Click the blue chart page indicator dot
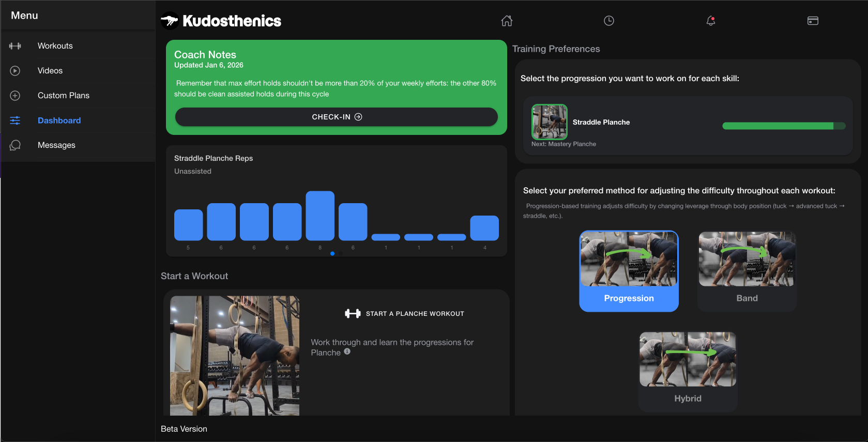868x442 pixels. tap(332, 253)
